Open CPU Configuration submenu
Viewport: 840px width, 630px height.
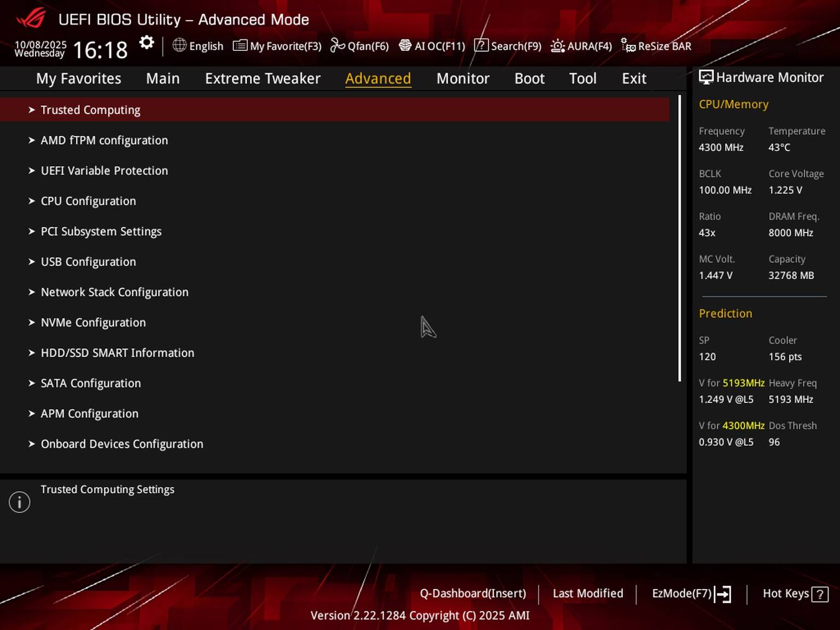coord(88,201)
